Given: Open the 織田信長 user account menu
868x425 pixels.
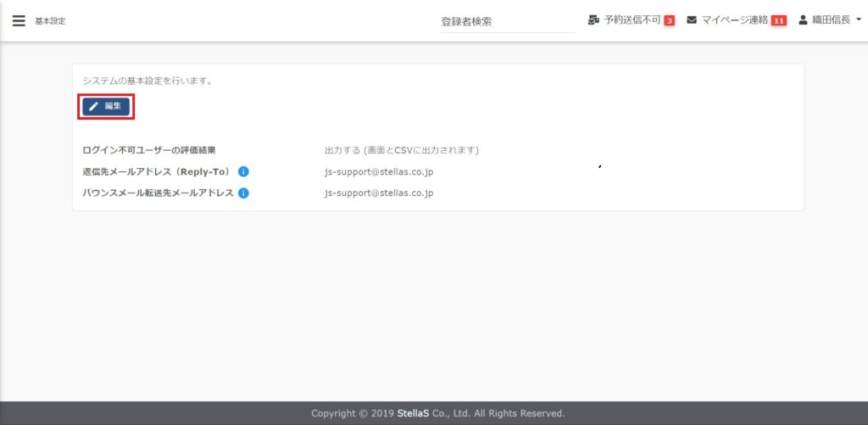Looking at the screenshot, I should click(831, 20).
